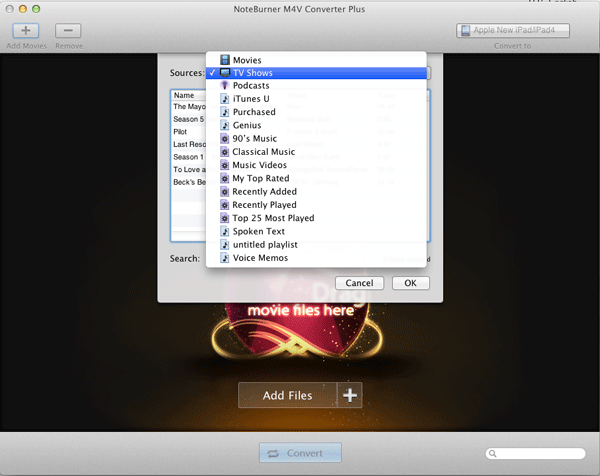Choose the Classical Music playlist
This screenshot has height=476, width=600.
316,152
